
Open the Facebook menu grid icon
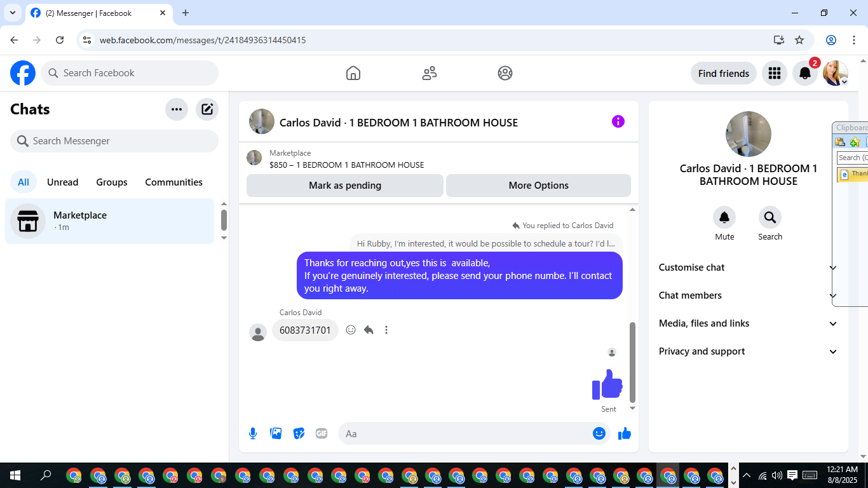[x=774, y=73]
